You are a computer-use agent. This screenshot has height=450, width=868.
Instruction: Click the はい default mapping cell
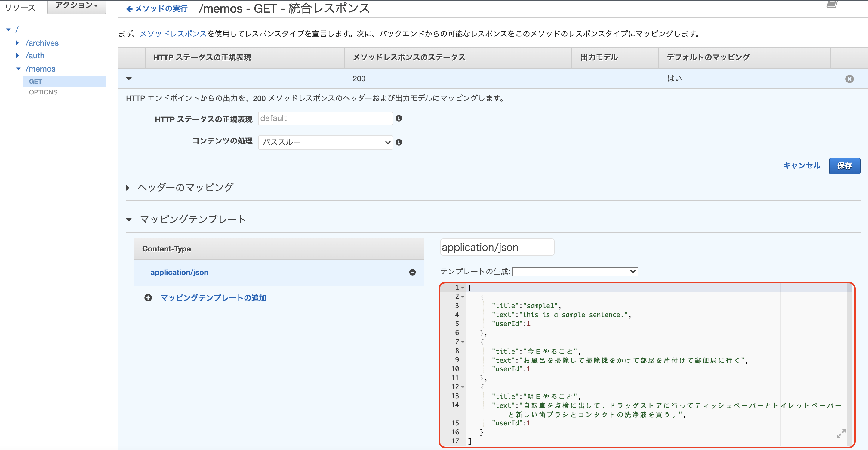point(675,78)
